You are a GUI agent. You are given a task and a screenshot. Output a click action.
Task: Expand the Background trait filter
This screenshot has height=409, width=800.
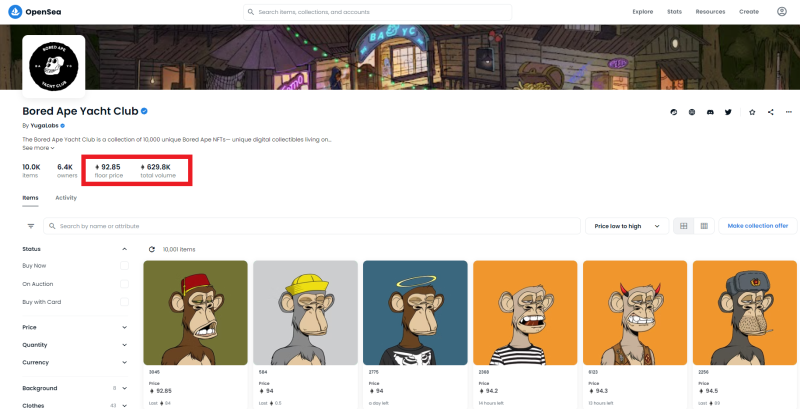click(124, 388)
